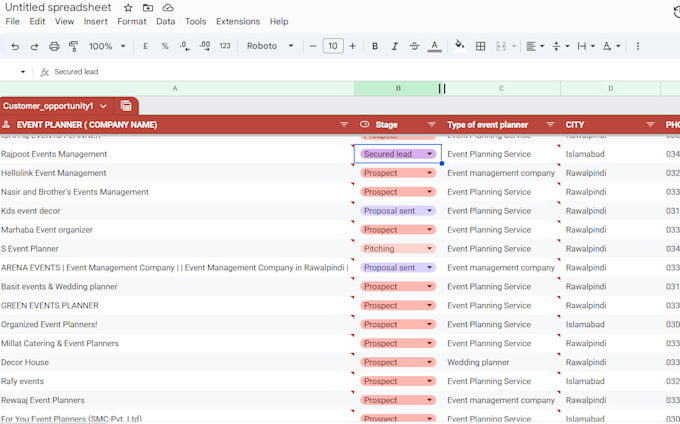Open more number formats 123
Screen dimensions: 680x424
225,46
